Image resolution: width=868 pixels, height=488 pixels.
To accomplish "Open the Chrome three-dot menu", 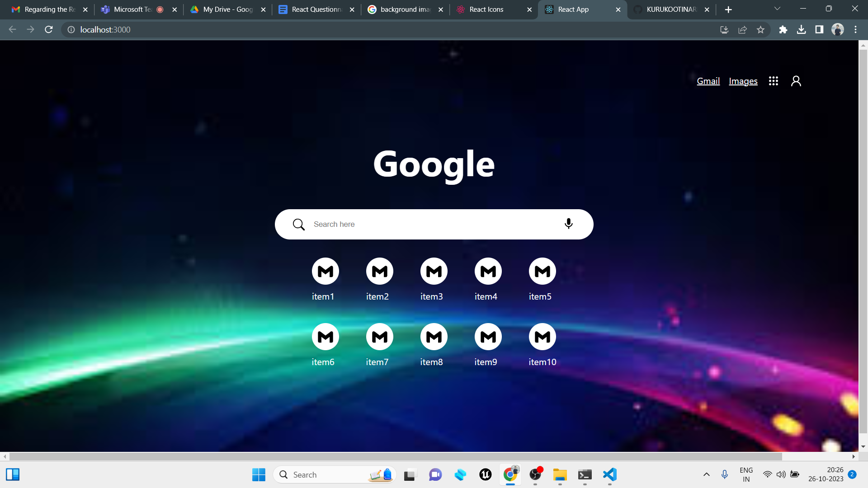I will (855, 29).
